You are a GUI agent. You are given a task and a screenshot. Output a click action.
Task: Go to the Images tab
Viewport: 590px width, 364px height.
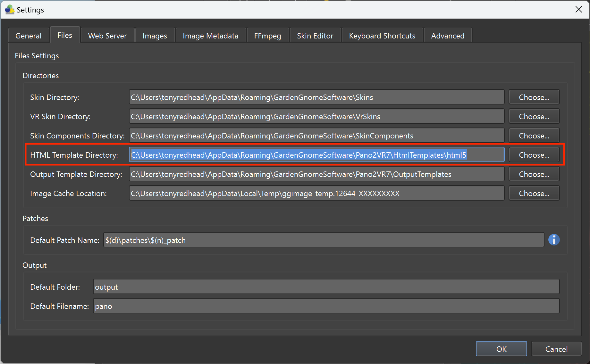(x=155, y=36)
